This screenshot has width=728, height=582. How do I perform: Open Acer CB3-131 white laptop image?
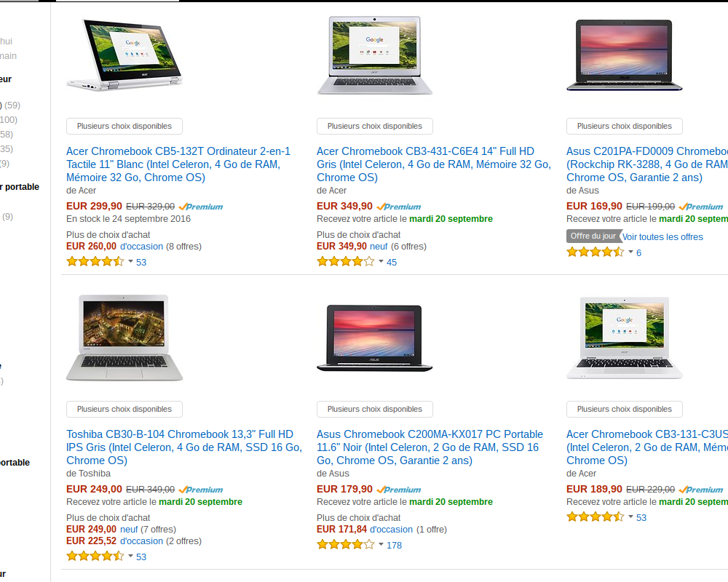coord(625,338)
